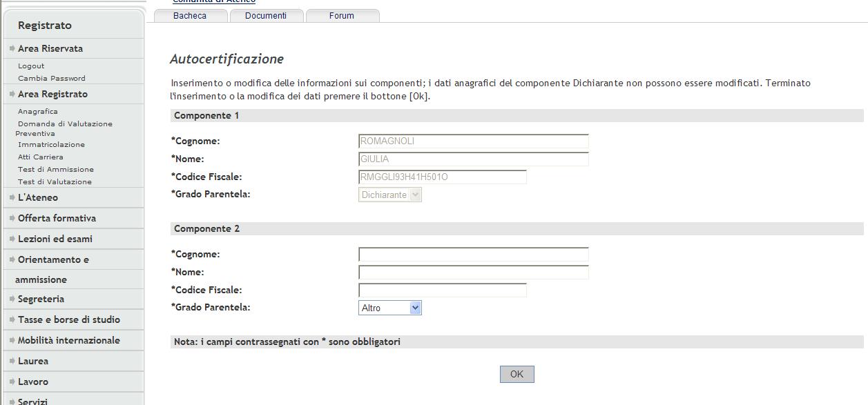This screenshot has width=868, height=405.
Task: Click the disabled Dichiarante dropdown
Action: click(390, 195)
